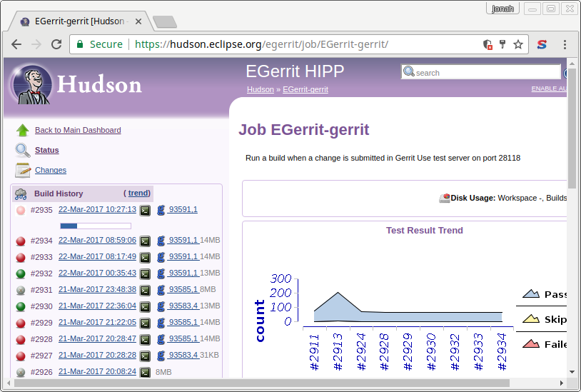
Task: Click the Changes notepad icon
Action: 23,170
